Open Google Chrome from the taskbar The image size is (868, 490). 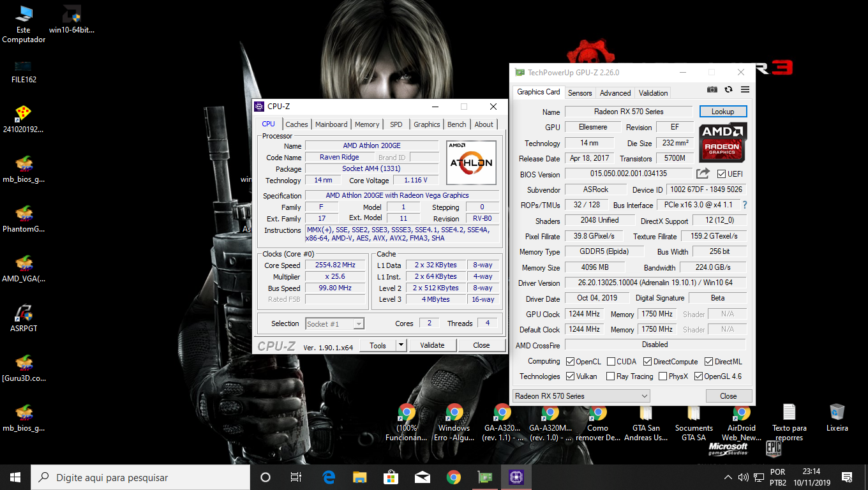tap(454, 477)
